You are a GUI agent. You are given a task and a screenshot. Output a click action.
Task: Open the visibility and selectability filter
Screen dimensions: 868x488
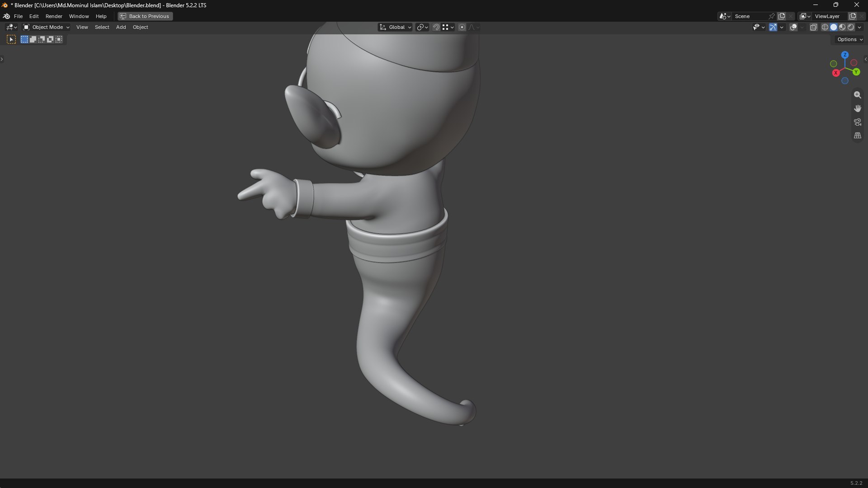click(759, 27)
